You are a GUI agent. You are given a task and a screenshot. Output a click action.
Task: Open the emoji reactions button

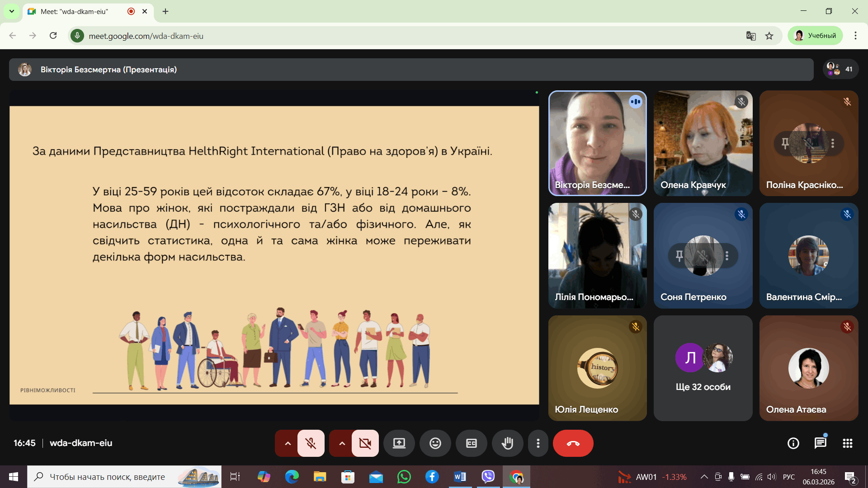(435, 443)
